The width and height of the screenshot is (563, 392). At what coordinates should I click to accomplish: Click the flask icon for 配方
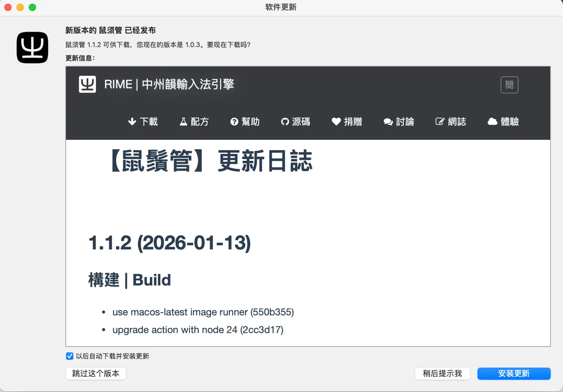pyautogui.click(x=183, y=122)
